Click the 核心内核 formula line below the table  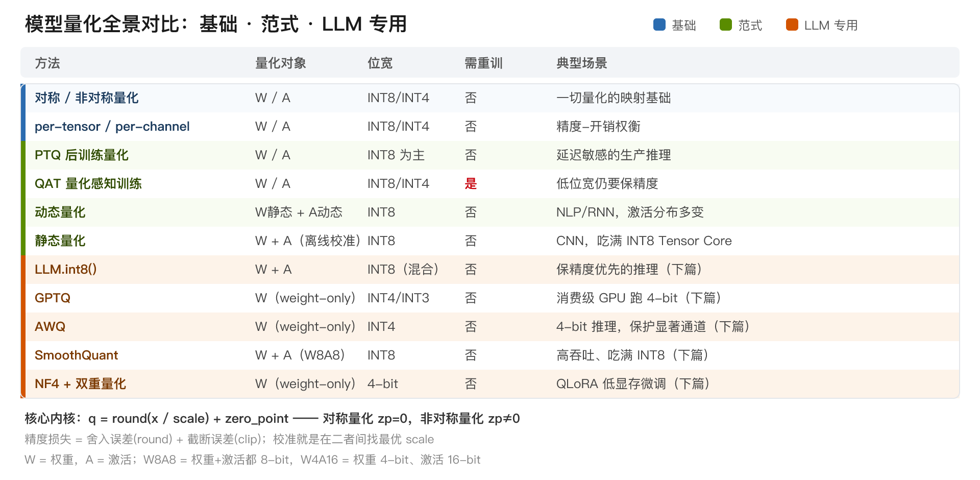click(273, 418)
